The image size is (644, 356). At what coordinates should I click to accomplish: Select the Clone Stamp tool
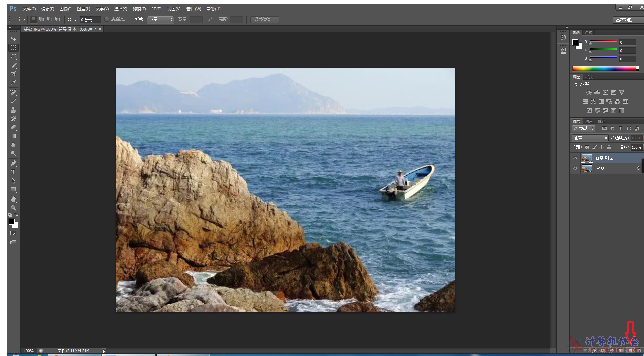(x=13, y=110)
